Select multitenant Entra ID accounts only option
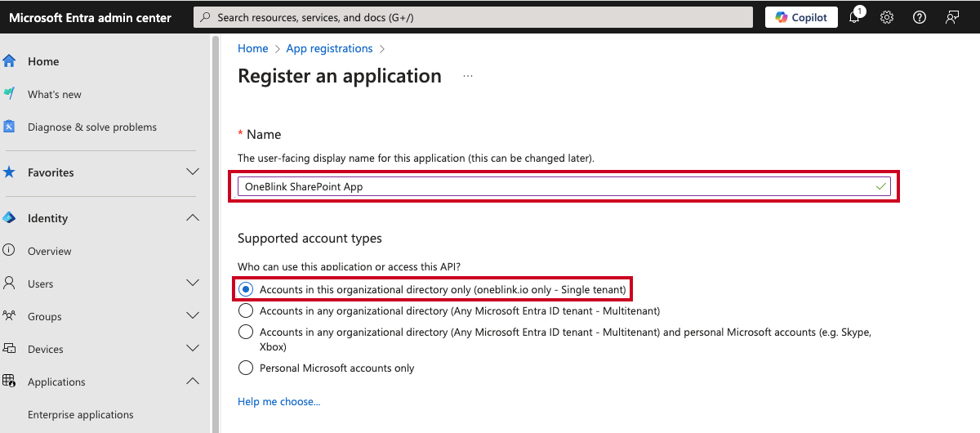This screenshot has height=433, width=980. click(246, 310)
